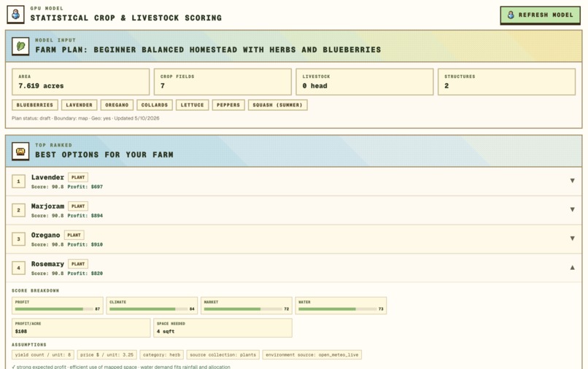
Task: Click Rosemary's Profit: $820 value
Action: (x=85, y=273)
